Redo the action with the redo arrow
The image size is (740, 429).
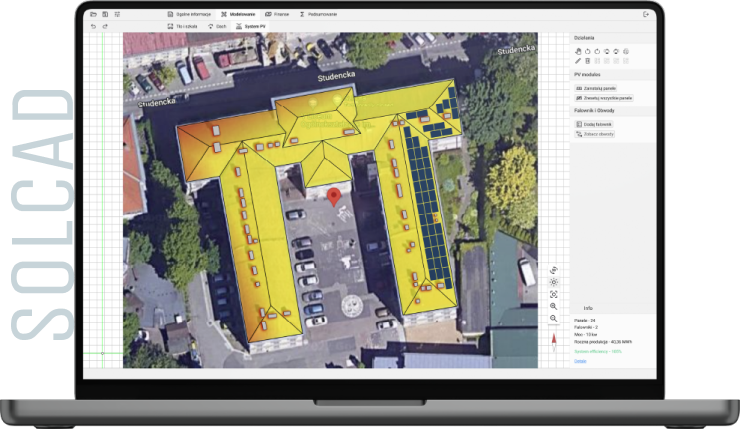[105, 26]
